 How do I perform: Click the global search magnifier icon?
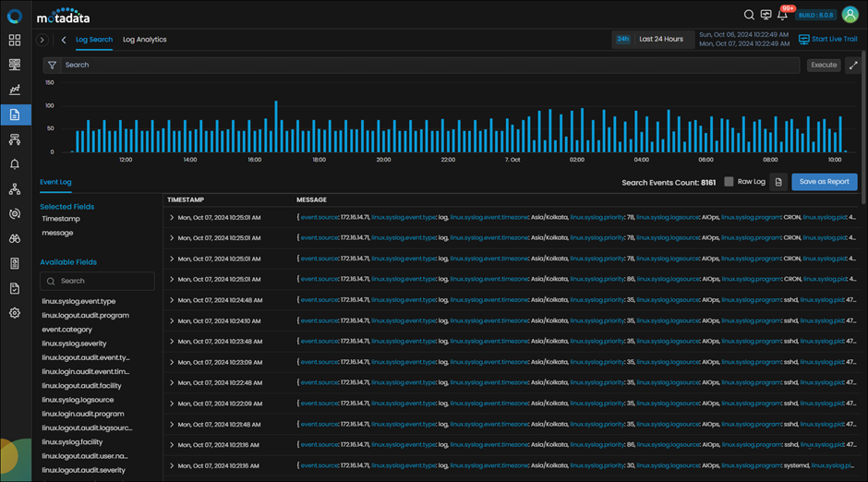click(749, 15)
